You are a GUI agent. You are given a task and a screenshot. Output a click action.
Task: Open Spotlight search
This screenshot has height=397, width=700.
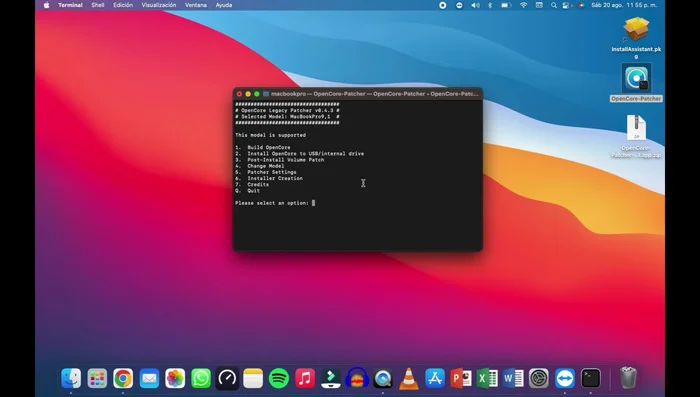(x=554, y=5)
